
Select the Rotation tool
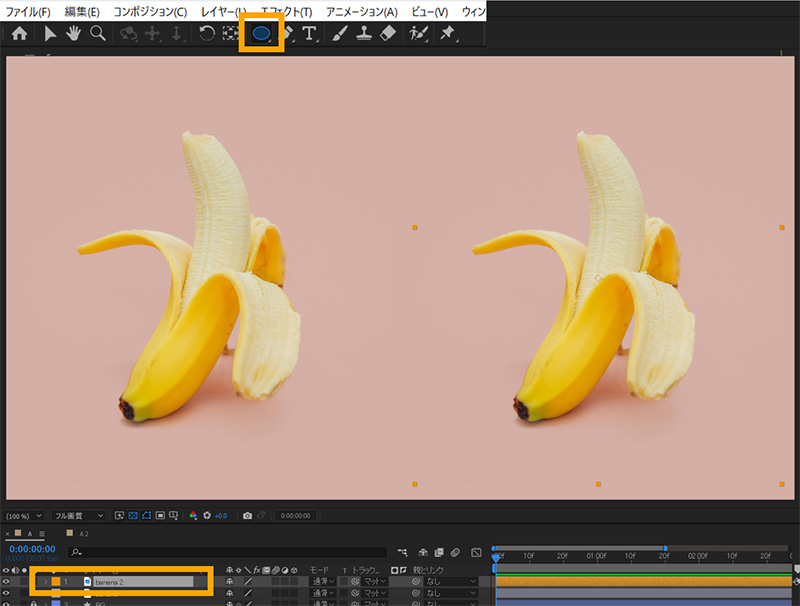coord(207,34)
